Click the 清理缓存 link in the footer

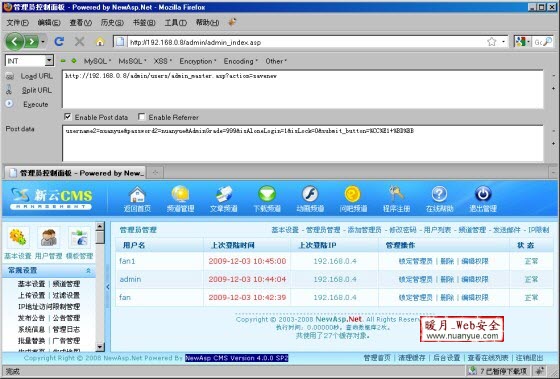click(x=412, y=358)
